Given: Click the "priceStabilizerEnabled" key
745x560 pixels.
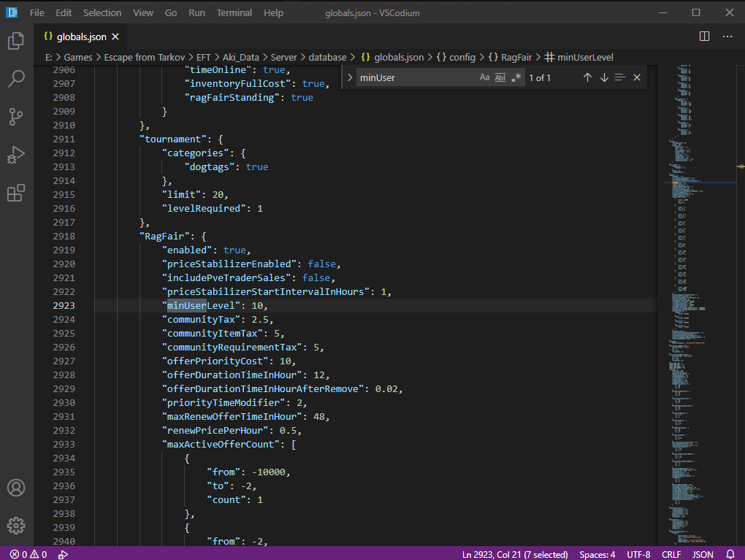Looking at the screenshot, I should [229, 264].
